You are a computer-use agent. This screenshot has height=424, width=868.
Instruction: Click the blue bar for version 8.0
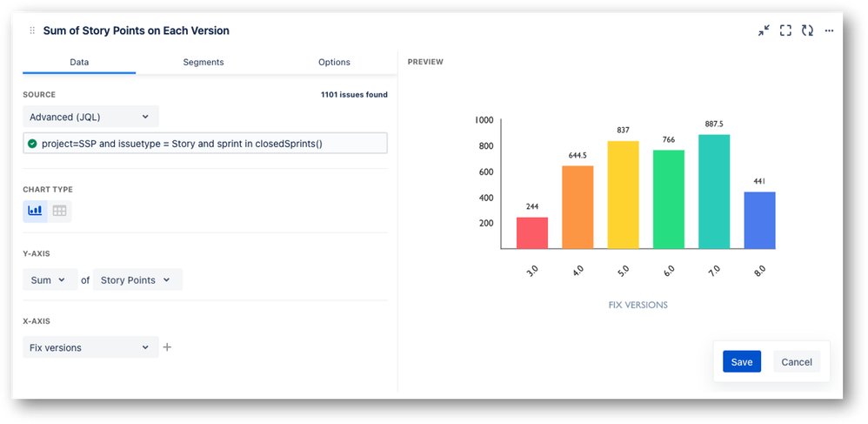759,220
